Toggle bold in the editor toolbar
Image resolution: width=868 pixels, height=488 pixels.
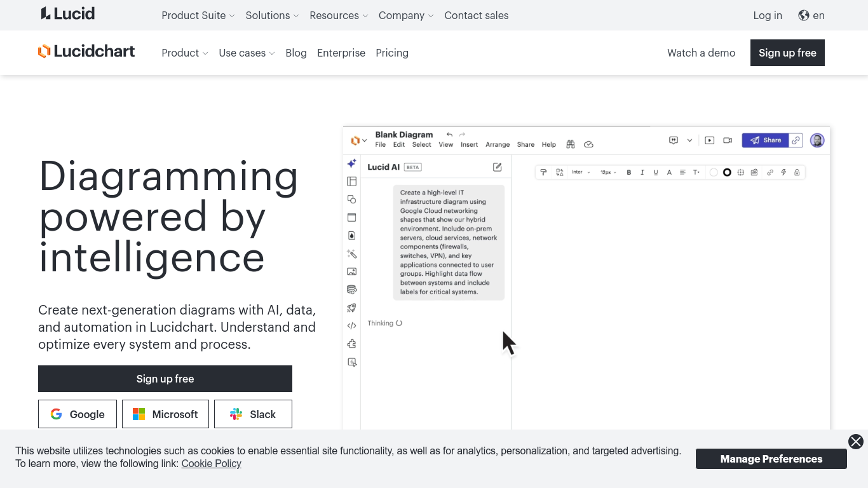pos(629,172)
